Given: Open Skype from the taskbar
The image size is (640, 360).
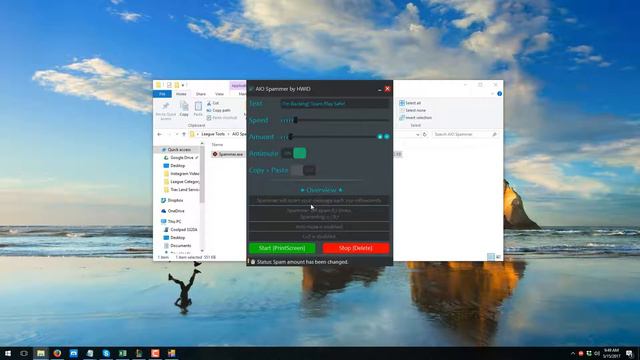Looking at the screenshot, I should [x=106, y=353].
